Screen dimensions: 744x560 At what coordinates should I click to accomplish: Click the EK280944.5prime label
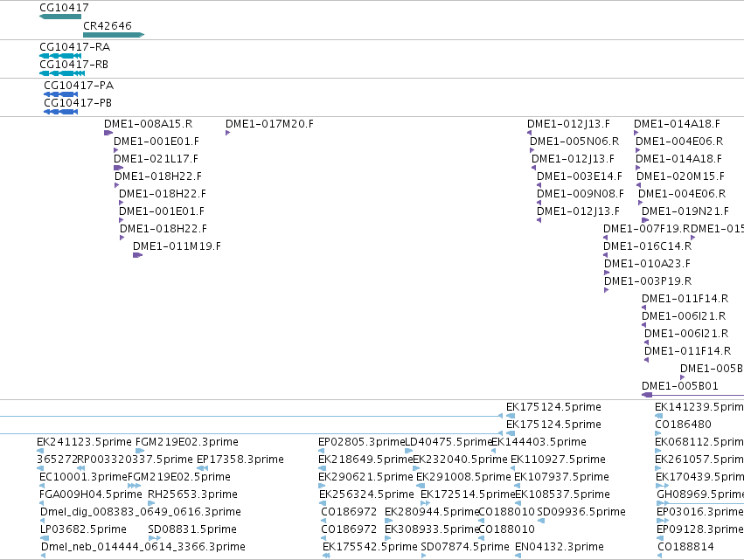click(x=432, y=512)
